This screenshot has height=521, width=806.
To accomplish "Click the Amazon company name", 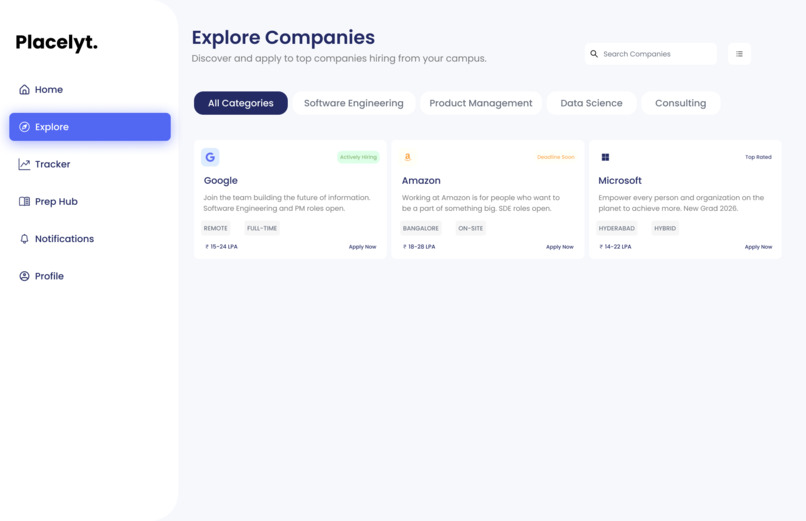I will (421, 181).
